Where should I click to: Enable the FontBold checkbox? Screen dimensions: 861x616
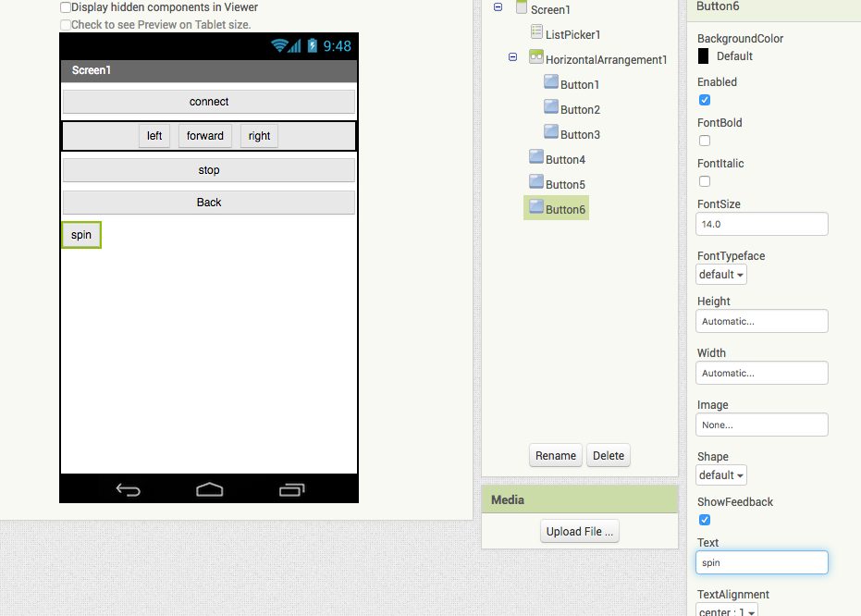click(705, 141)
